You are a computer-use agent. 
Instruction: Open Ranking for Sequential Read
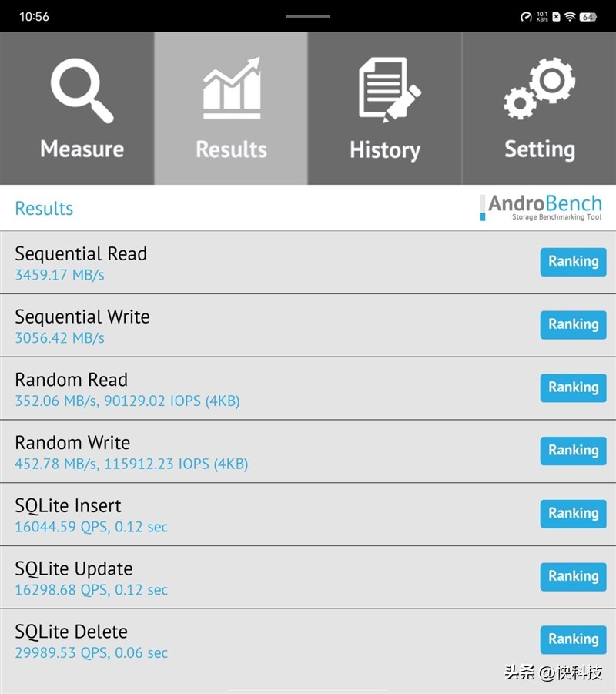point(573,262)
